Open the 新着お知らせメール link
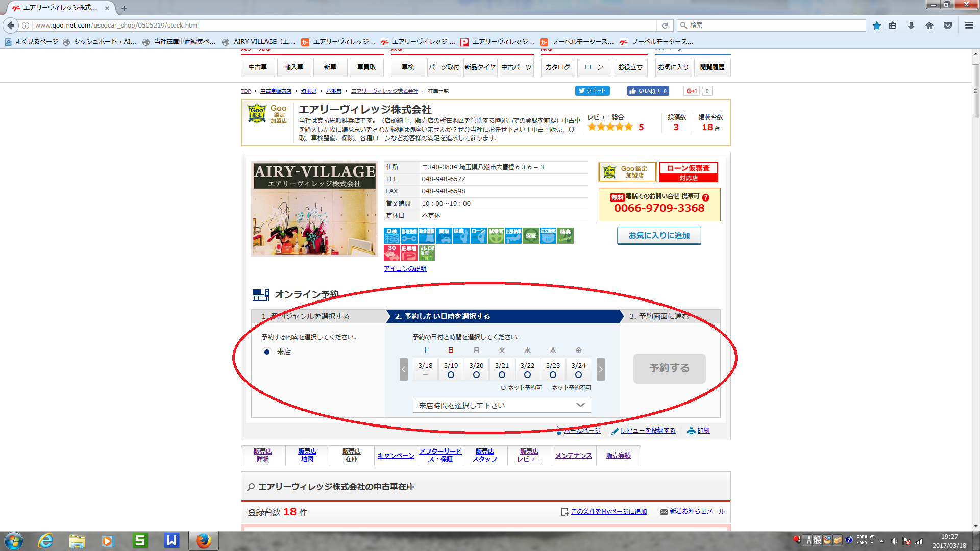 point(697,512)
